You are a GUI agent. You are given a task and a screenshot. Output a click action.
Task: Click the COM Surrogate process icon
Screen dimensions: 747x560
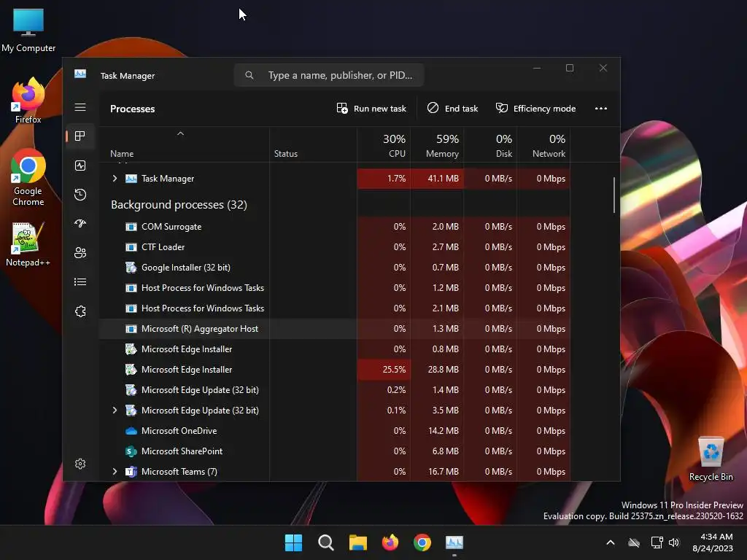point(131,227)
